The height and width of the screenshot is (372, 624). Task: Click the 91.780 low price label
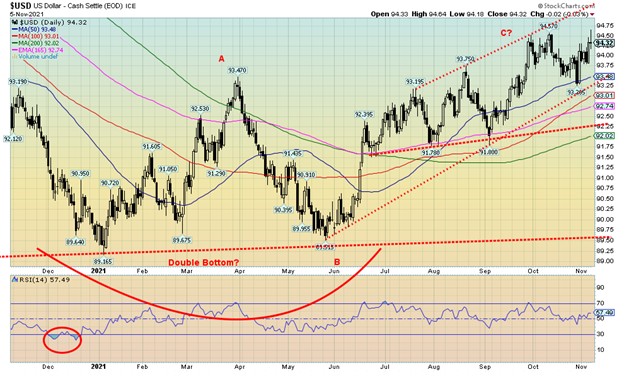click(431, 153)
